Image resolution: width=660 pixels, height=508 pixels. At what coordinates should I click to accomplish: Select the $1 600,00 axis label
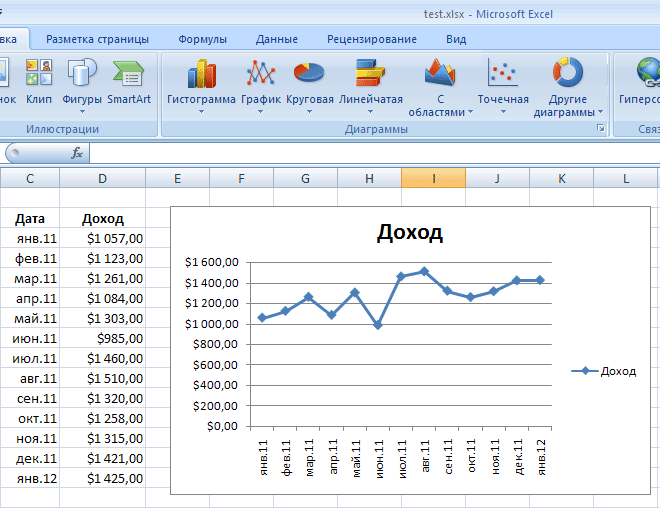(x=212, y=262)
